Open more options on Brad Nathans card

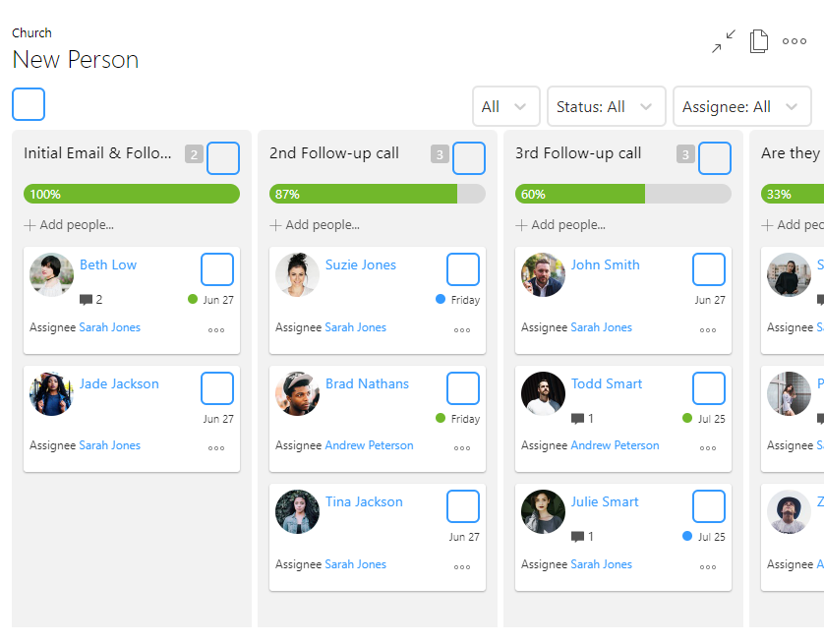point(462,448)
